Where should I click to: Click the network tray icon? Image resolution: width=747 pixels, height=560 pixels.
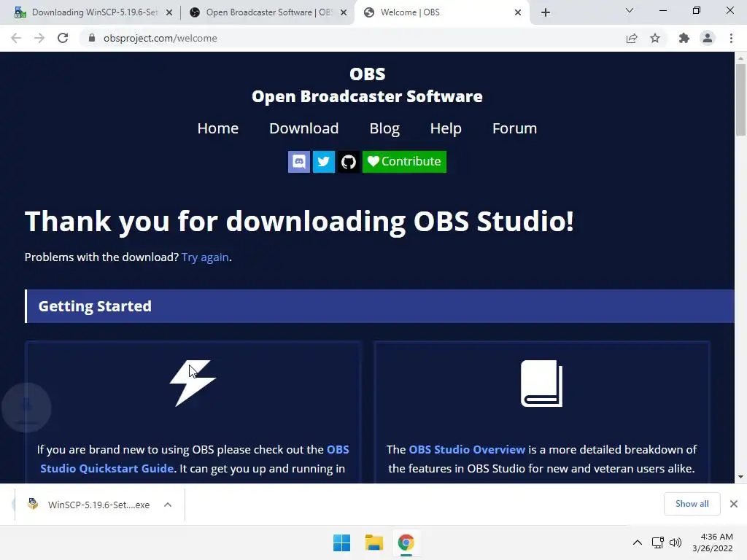(x=658, y=542)
